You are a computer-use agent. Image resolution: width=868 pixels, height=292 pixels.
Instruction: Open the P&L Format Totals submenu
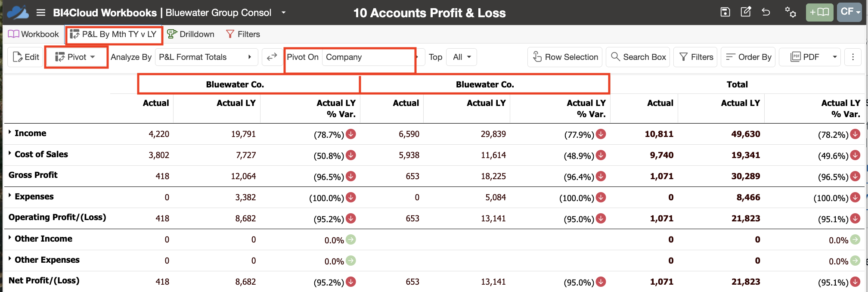[x=206, y=57]
